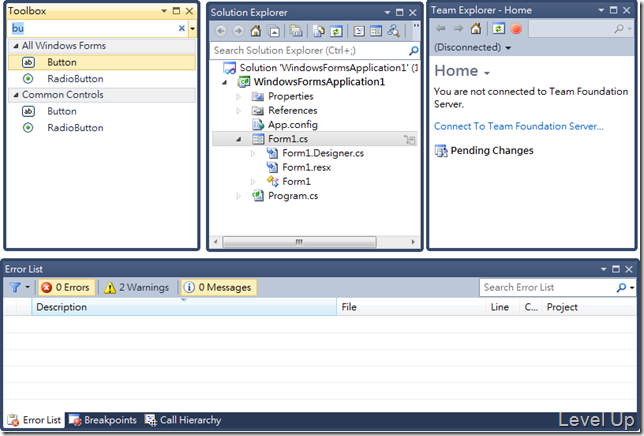This screenshot has width=644, height=436.
Task: Click the Toolbox search field containing 'bu'
Action: point(92,28)
